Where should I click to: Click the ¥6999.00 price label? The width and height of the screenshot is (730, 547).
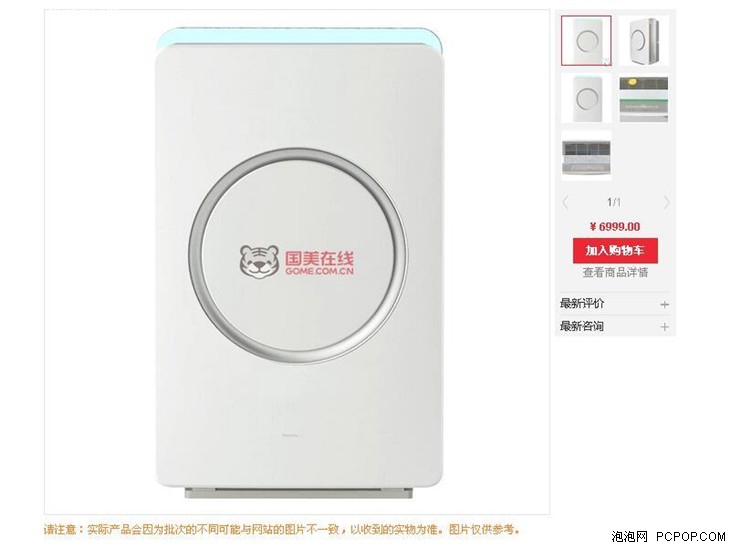click(x=615, y=227)
